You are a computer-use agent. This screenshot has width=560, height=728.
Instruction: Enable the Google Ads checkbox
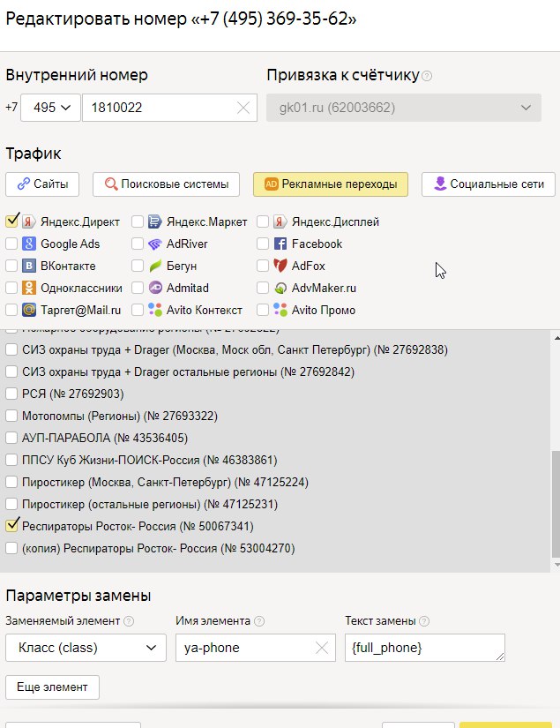(x=11, y=244)
